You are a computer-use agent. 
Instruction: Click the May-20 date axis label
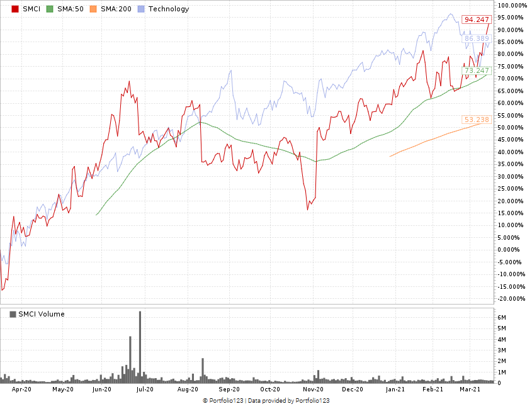point(63,389)
